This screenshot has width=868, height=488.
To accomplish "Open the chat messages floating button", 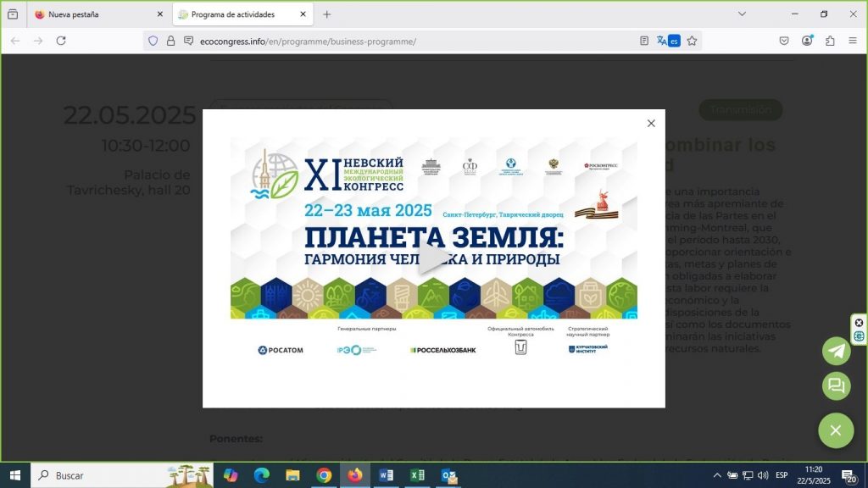I will point(836,385).
